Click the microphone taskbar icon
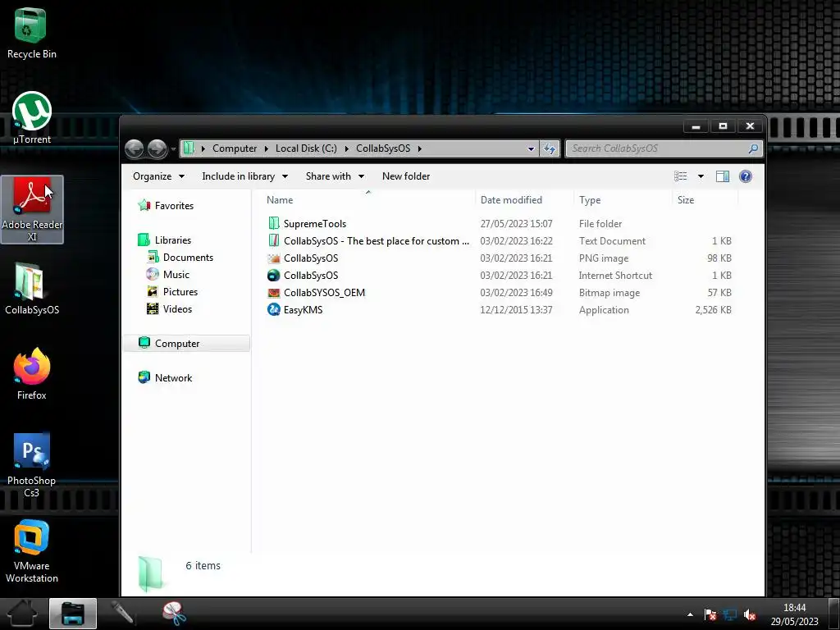 122,614
